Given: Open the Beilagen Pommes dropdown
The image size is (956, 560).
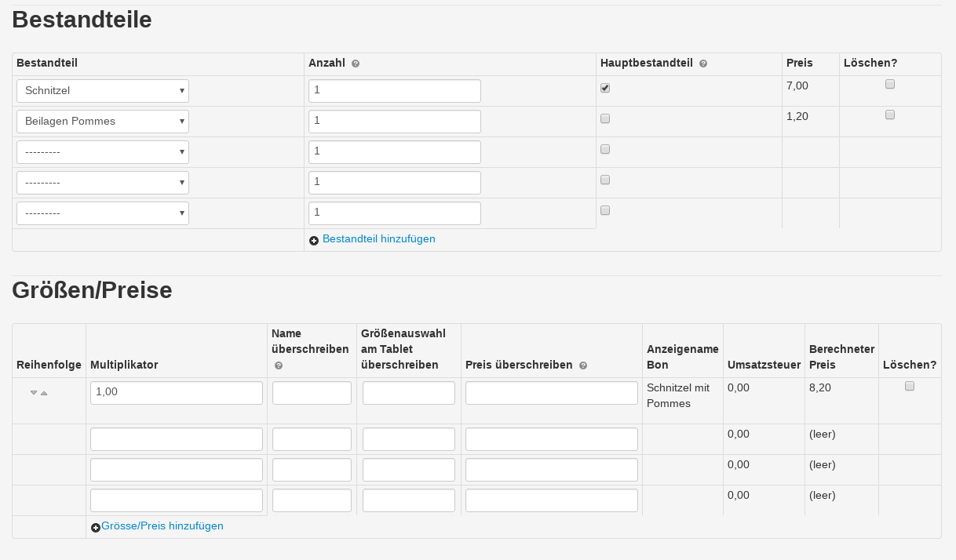Looking at the screenshot, I should (103, 122).
